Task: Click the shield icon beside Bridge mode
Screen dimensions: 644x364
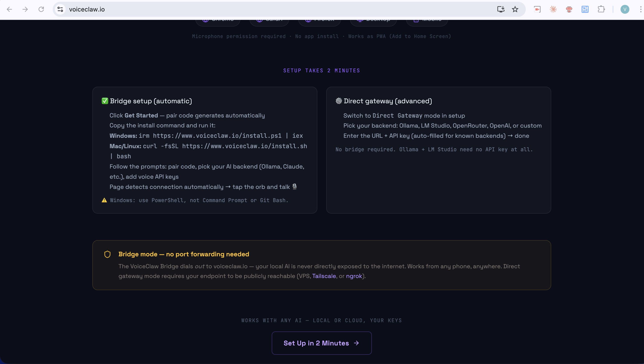Action: coord(107,254)
